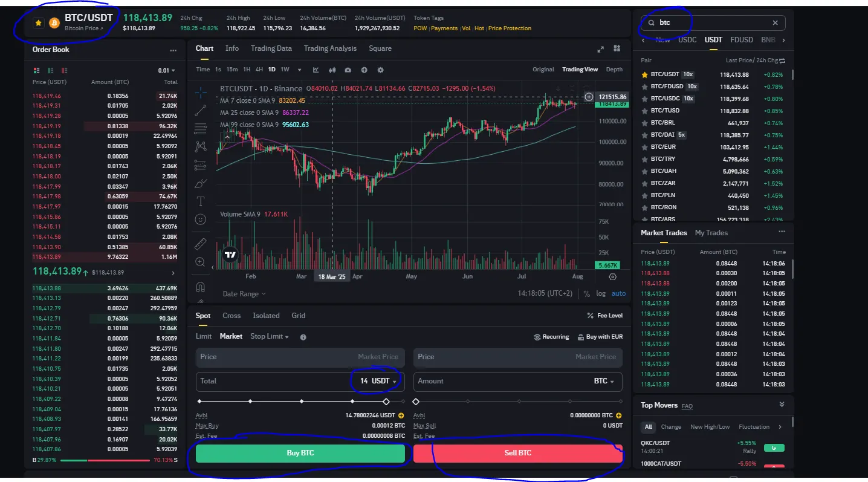Toggle log scale on chart
This screenshot has height=482, width=868.
pyautogui.click(x=601, y=294)
